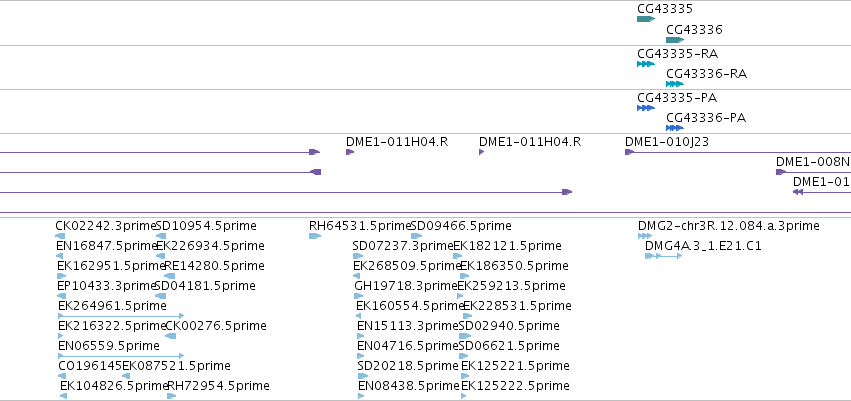Select the CG43336-RA transcript feature

click(675, 84)
